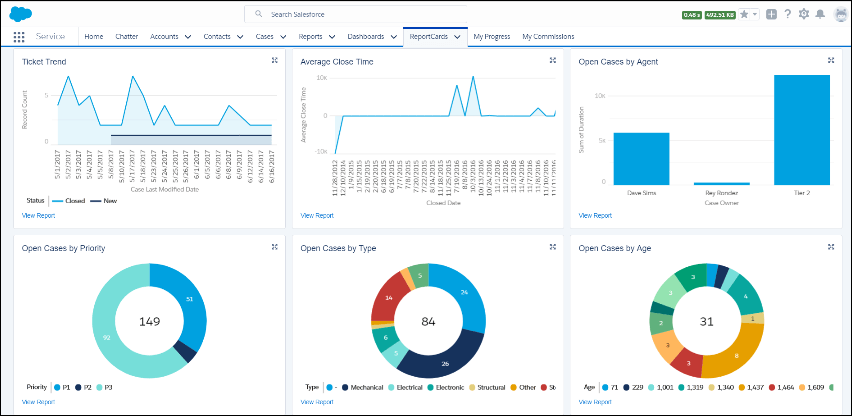The width and height of the screenshot is (852, 416).
Task: Open View Report under Average Close Time
Action: (317, 215)
